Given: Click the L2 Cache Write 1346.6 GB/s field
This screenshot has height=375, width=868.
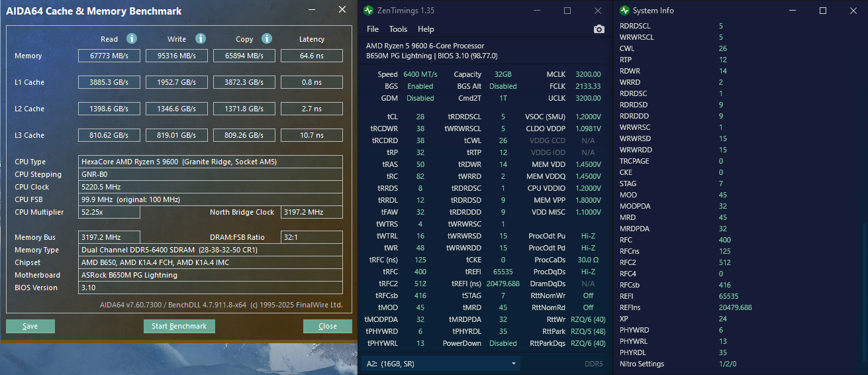Looking at the screenshot, I should (177, 109).
